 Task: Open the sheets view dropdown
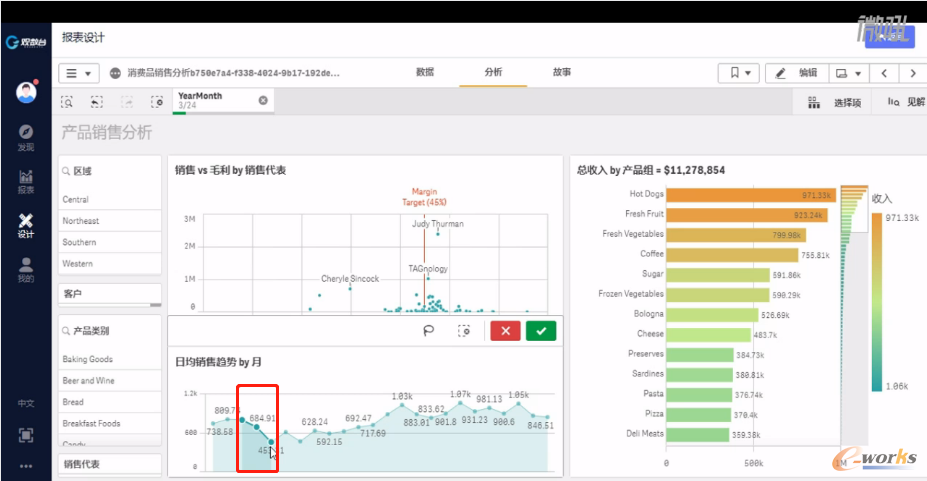click(846, 73)
